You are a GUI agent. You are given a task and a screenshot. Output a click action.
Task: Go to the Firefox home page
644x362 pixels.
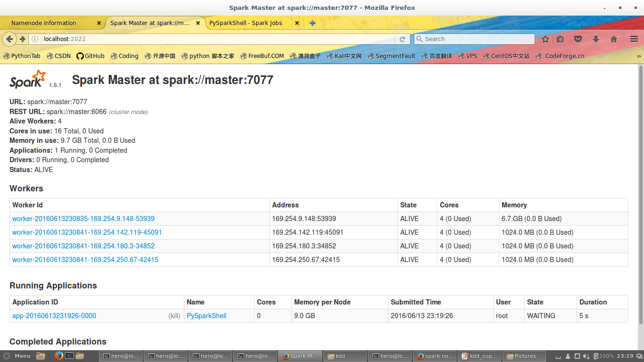(614, 39)
